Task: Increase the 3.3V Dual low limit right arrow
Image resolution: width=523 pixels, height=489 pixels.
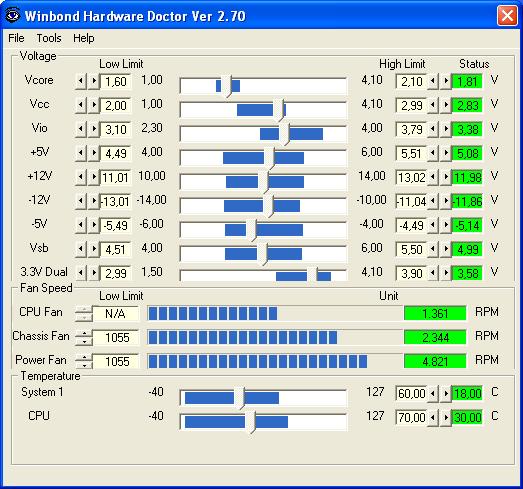Action: [x=94, y=273]
